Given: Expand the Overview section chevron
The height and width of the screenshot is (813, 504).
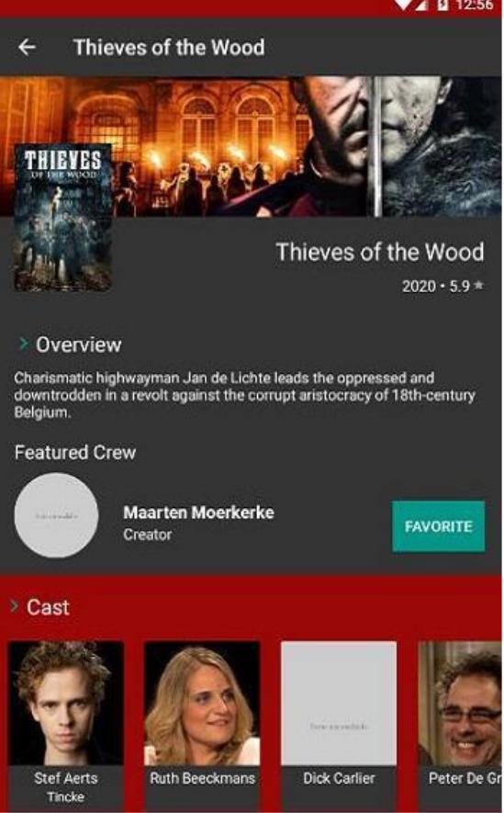Looking at the screenshot, I should 23,344.
